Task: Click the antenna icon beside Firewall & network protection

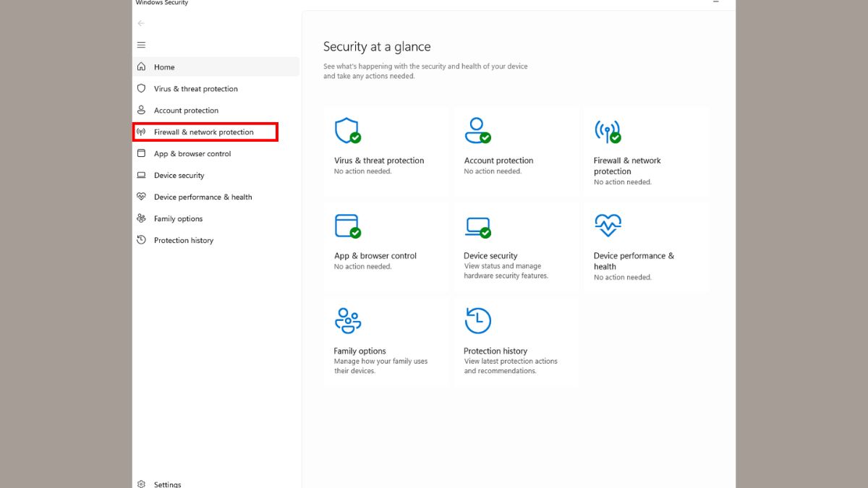Action: [x=141, y=132]
